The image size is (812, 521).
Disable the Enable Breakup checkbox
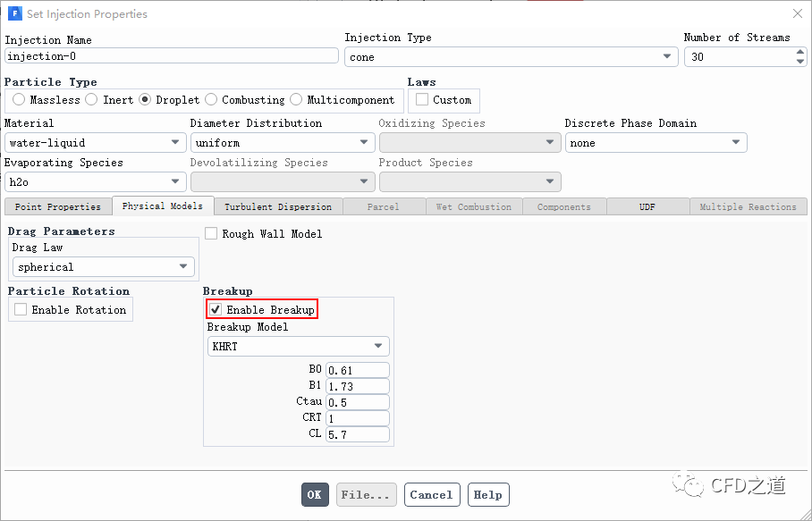point(216,310)
